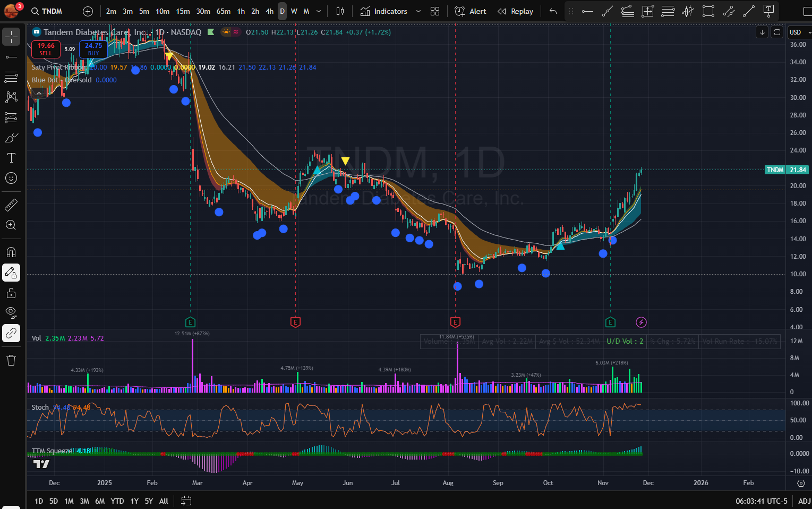
Task: Click the Saty Pivot Ribbon indicator legend
Action: [x=58, y=67]
